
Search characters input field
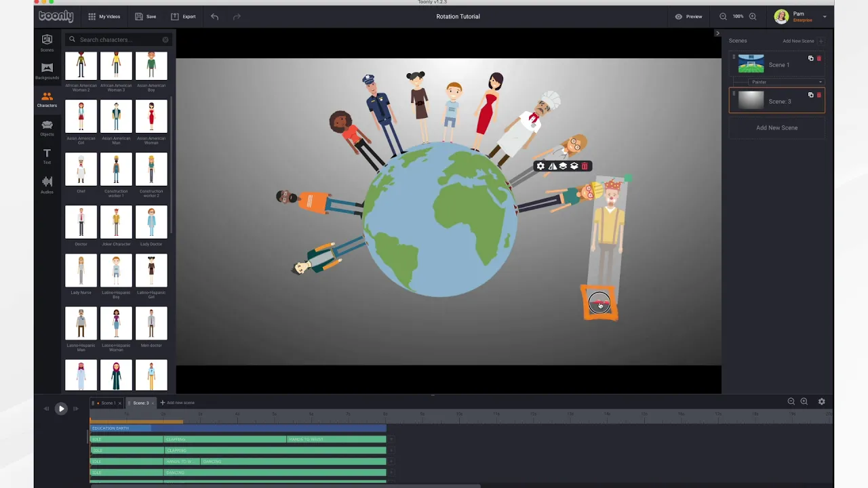coord(119,39)
